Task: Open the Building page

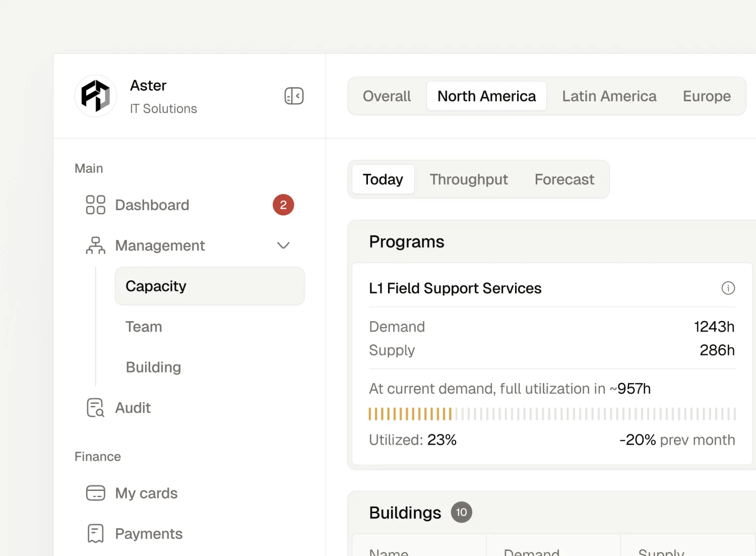Action: (x=210, y=367)
